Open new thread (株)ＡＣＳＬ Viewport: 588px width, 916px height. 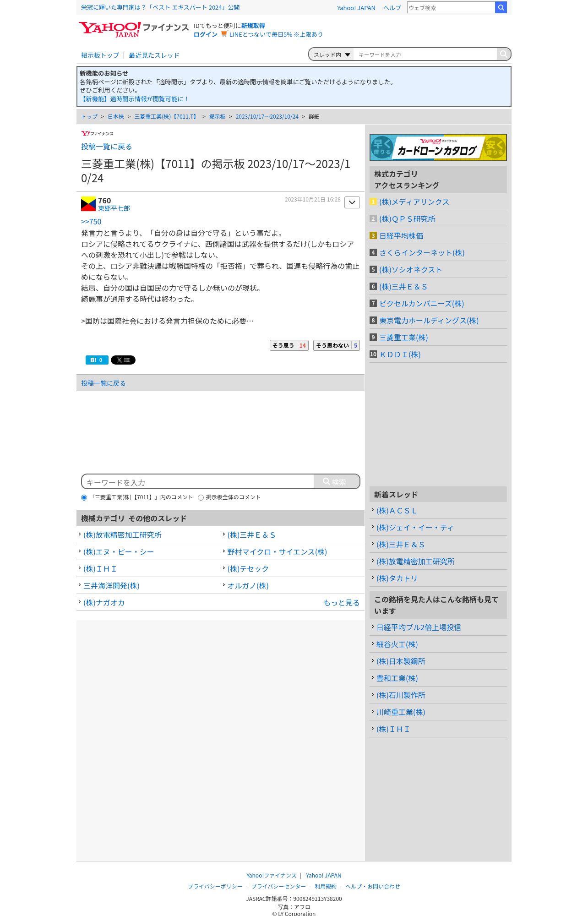(397, 511)
